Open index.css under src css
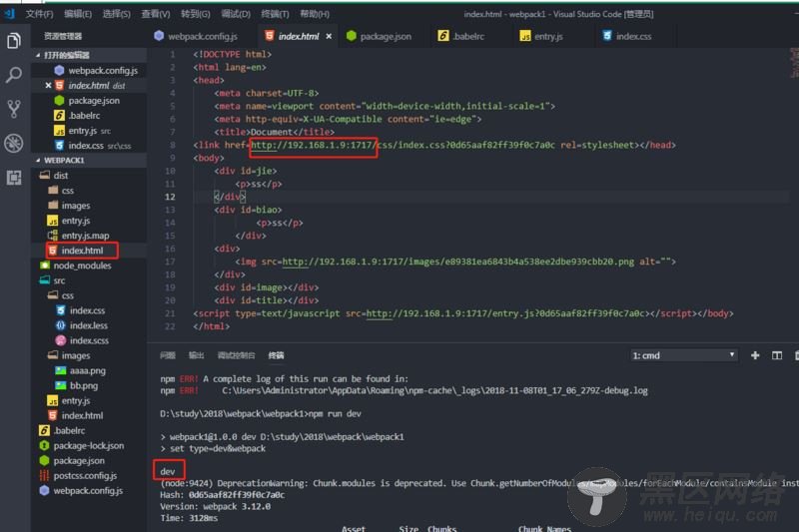 [87, 310]
